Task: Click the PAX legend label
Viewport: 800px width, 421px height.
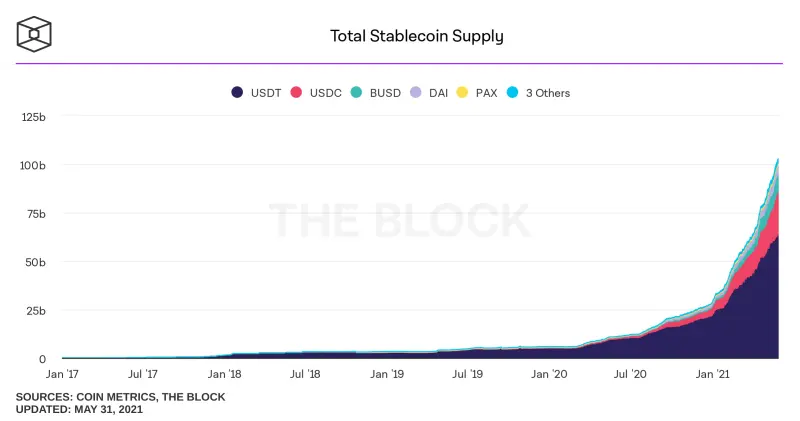Action: coord(486,93)
